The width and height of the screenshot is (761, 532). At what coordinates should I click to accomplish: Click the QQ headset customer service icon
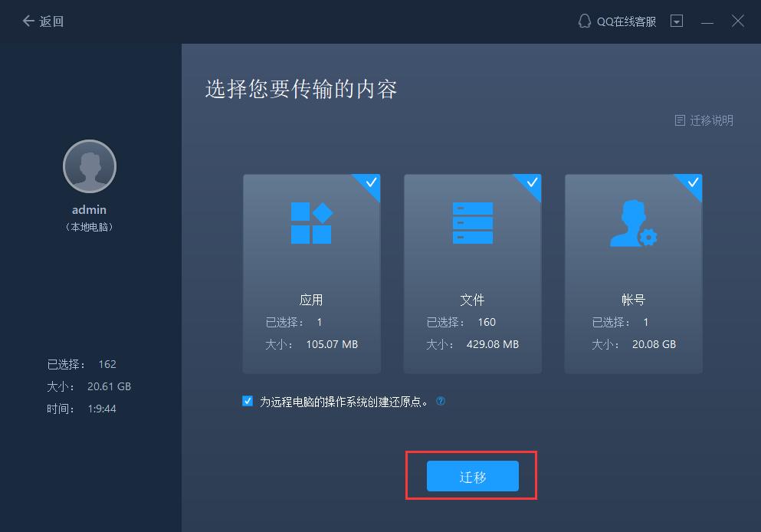tap(583, 21)
